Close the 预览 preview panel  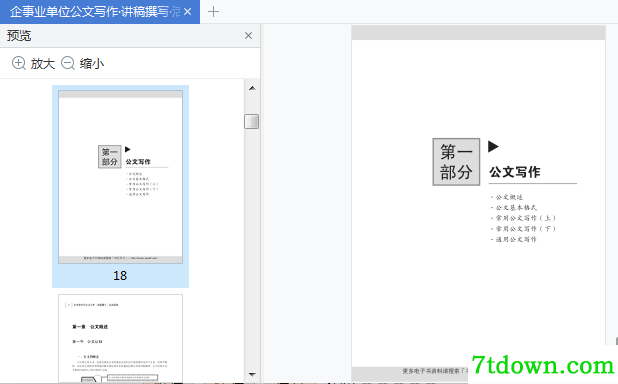pyautogui.click(x=248, y=36)
